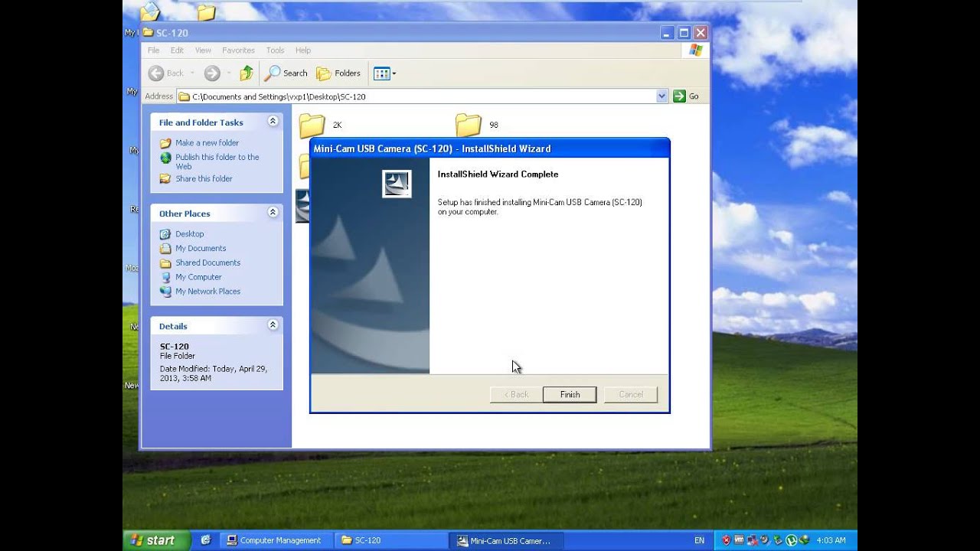Open Search in the Explorer toolbar
This screenshot has width=980, height=551.
(x=286, y=73)
